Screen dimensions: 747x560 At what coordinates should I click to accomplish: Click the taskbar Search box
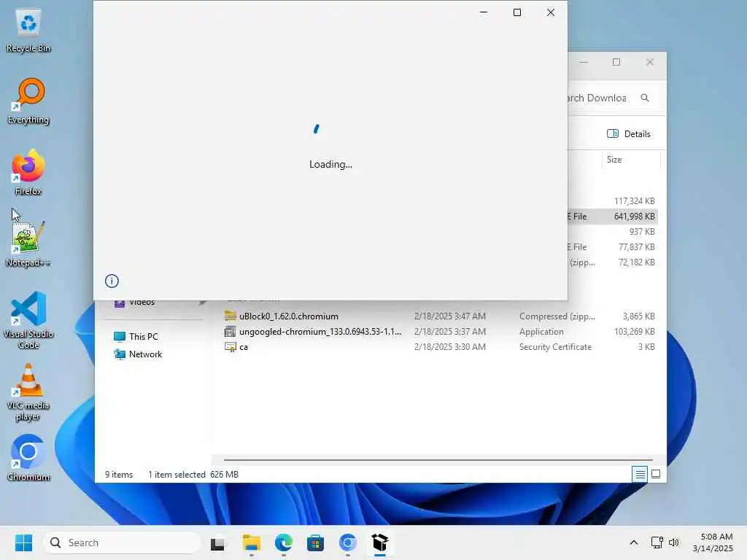[x=122, y=542]
